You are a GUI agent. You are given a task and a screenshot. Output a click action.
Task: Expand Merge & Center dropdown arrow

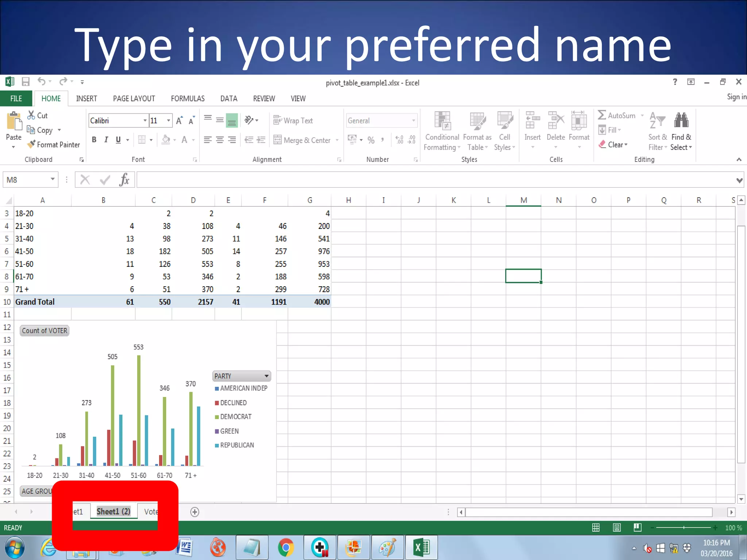click(337, 140)
